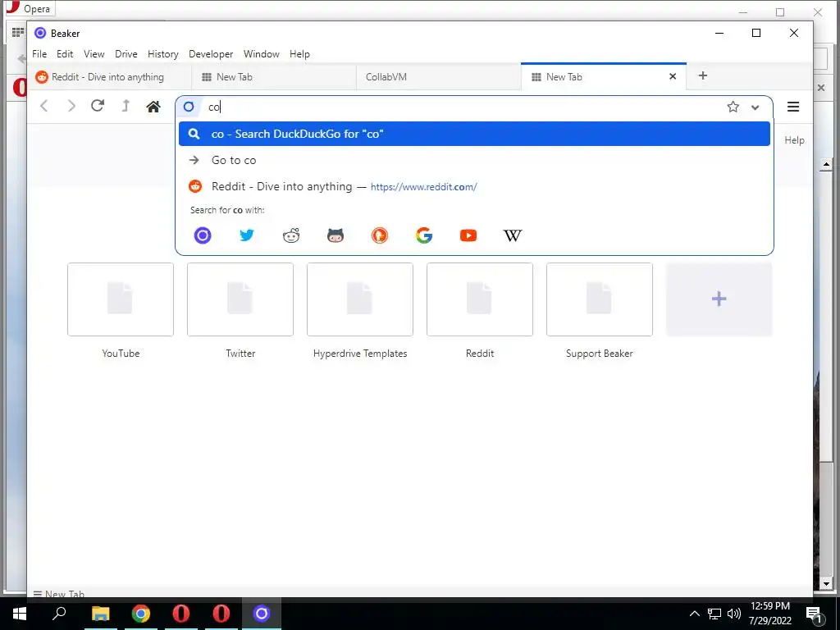The height and width of the screenshot is (630, 840).
Task: Open the Drive menu
Action: coord(126,54)
